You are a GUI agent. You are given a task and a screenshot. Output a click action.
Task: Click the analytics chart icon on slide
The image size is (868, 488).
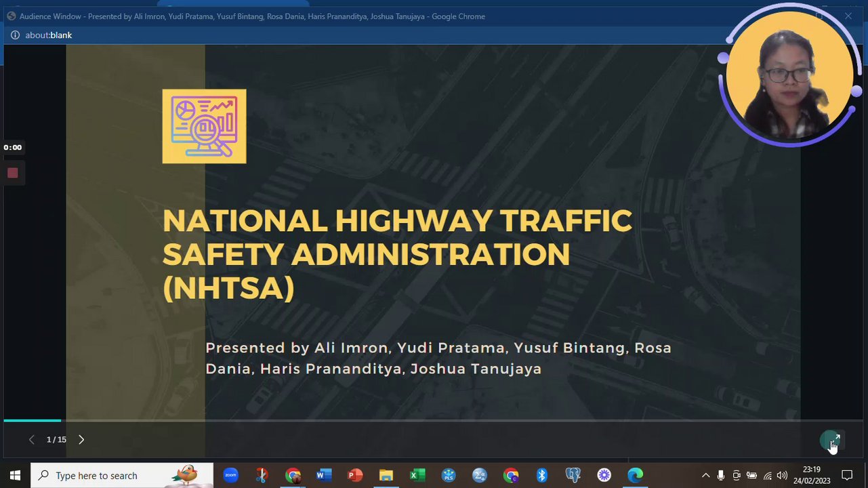[x=204, y=126]
